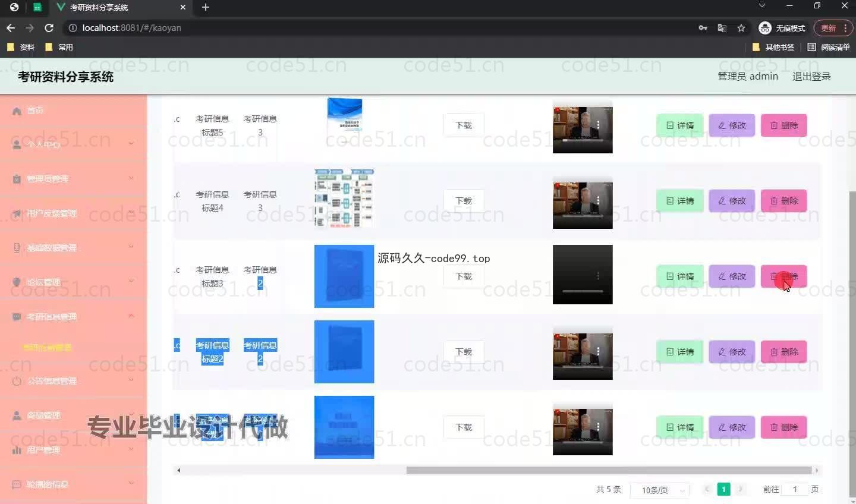This screenshot has width=856, height=504.
Task: Open the flowchart image in 标题4 row
Action: coord(344,198)
